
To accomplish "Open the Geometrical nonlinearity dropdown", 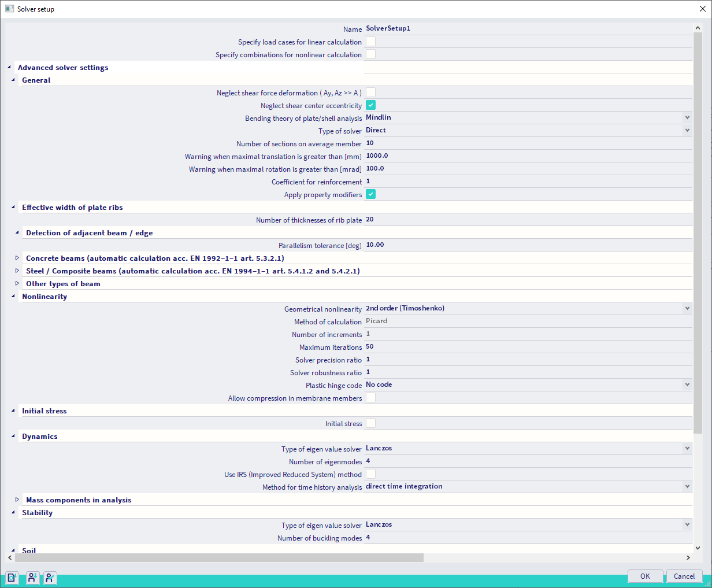I will point(687,309).
